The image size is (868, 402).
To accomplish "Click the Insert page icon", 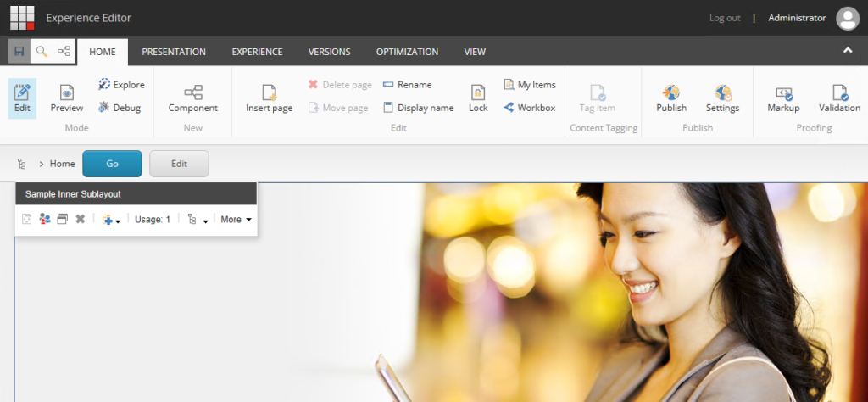I will click(x=270, y=92).
